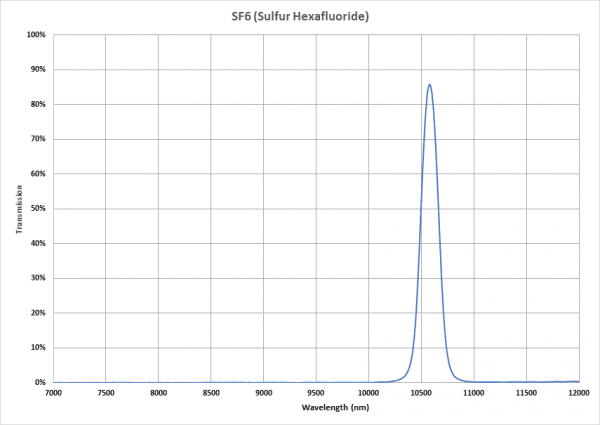Viewport: 600px width, 425px height.
Task: Click the 11000 label on the wavelength axis
Action: click(474, 394)
